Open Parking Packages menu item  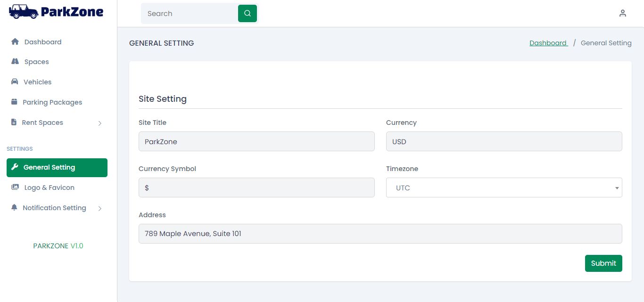(52, 102)
